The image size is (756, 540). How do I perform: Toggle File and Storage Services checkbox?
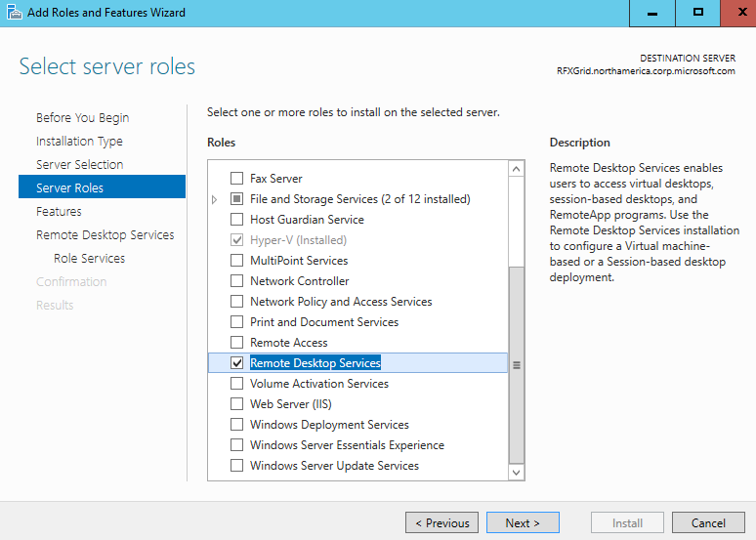(236, 199)
